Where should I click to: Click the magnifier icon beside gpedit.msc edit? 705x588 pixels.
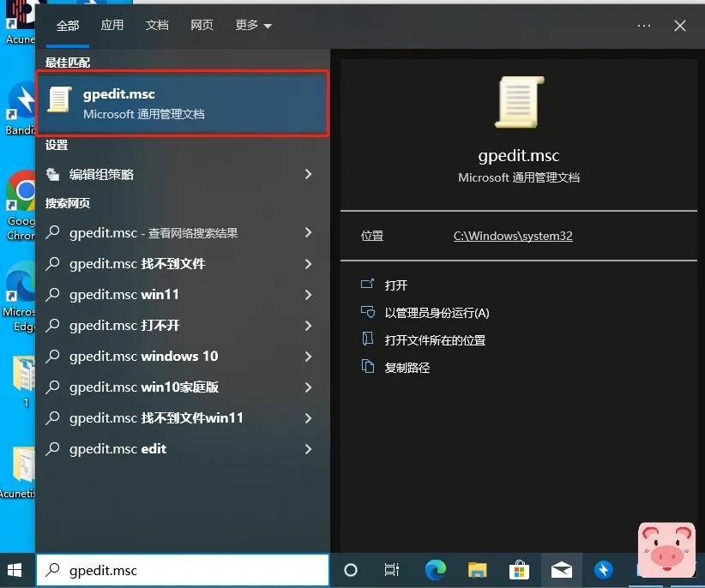[x=52, y=449]
